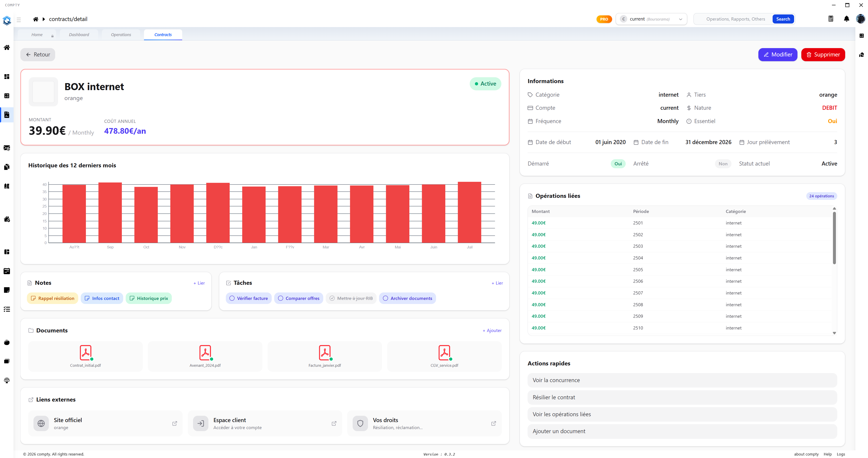The width and height of the screenshot is (868, 458).
Task: Click the Modifier button
Action: (x=778, y=55)
